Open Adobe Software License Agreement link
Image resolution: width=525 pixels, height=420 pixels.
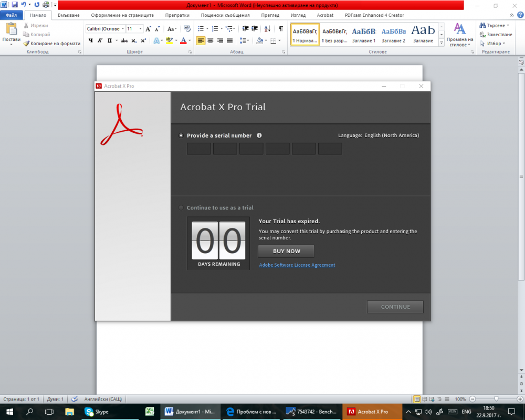[x=297, y=265]
